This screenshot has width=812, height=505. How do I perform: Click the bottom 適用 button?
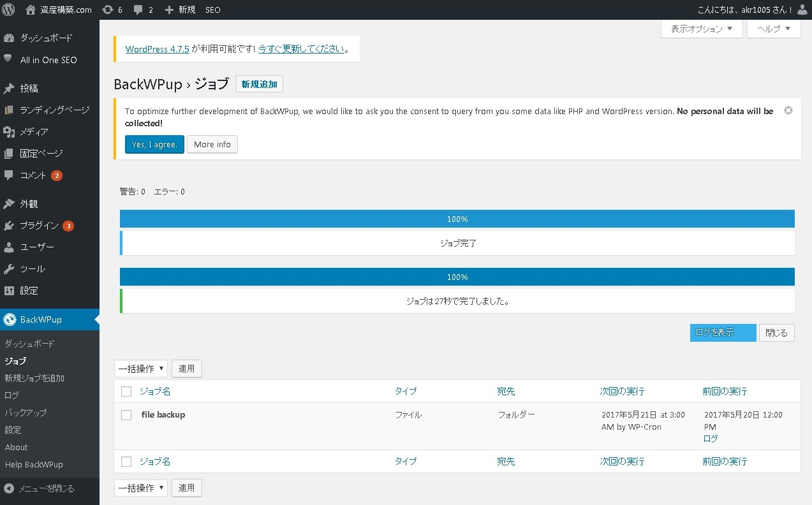pos(187,488)
